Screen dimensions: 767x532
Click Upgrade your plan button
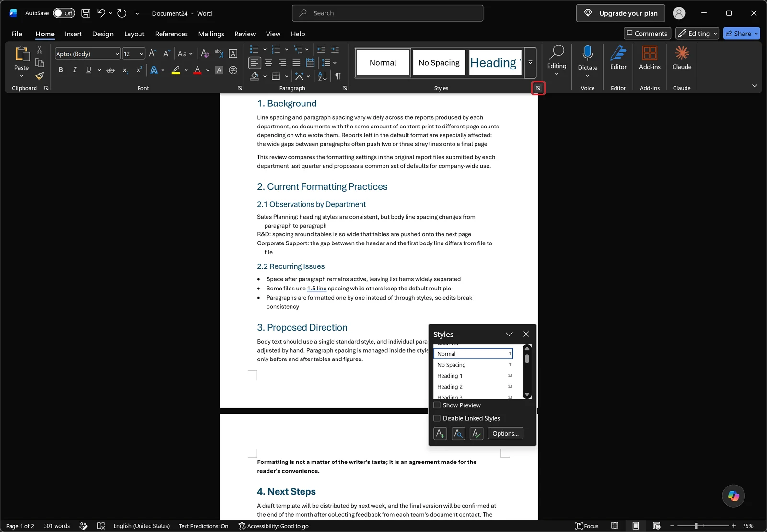[x=621, y=13]
